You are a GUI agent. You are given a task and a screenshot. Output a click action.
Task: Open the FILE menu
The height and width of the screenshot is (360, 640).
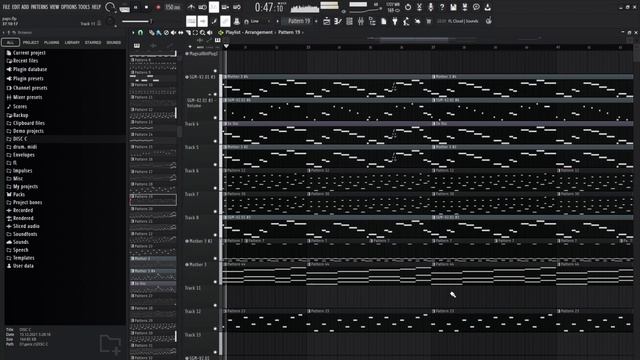6,7
